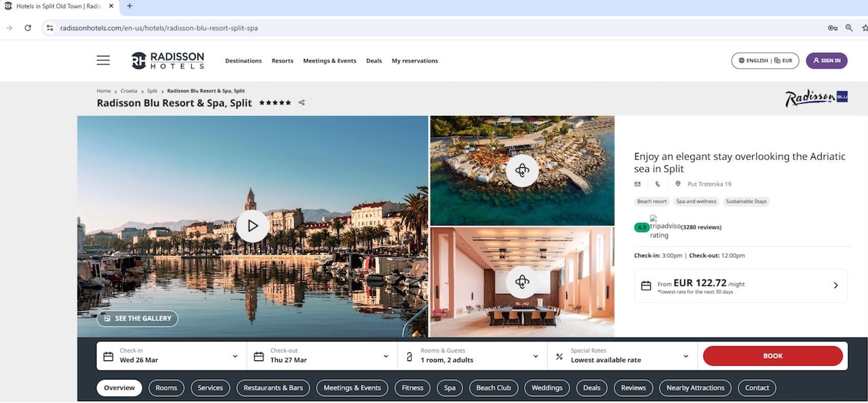Viewport: 868px width, 403px height.
Task: Open the Destinations menu item
Action: (243, 61)
